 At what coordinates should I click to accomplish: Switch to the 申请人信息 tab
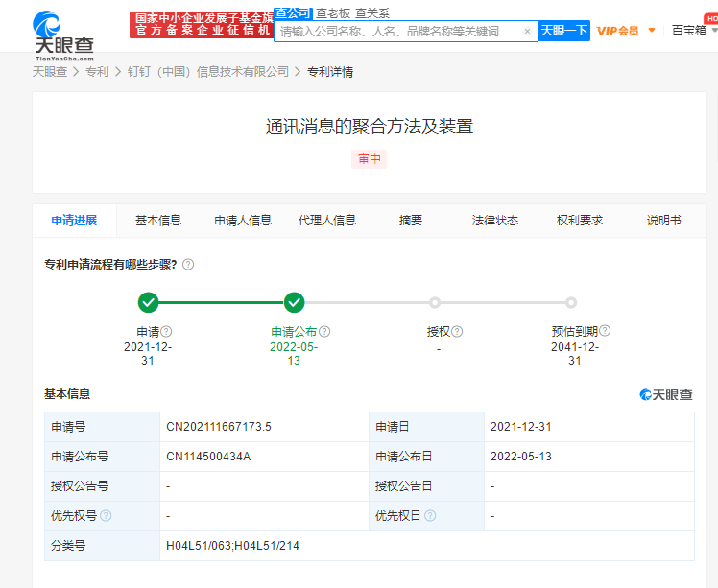[243, 221]
